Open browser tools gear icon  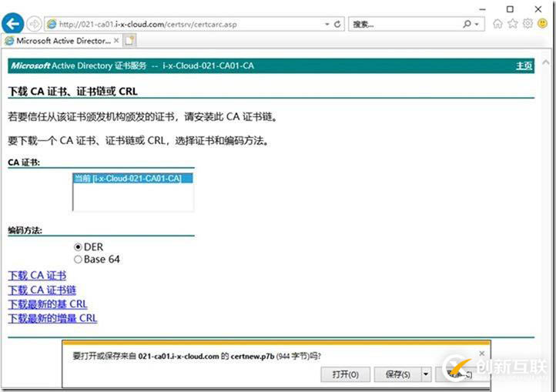click(x=528, y=24)
